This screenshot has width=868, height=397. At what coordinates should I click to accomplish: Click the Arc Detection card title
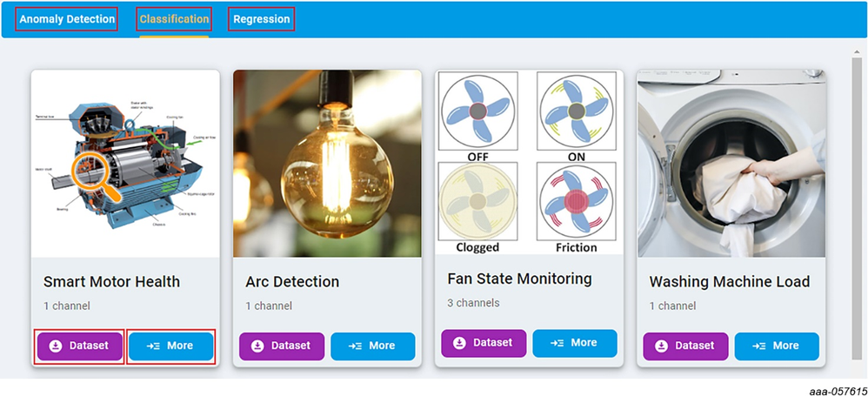point(292,282)
